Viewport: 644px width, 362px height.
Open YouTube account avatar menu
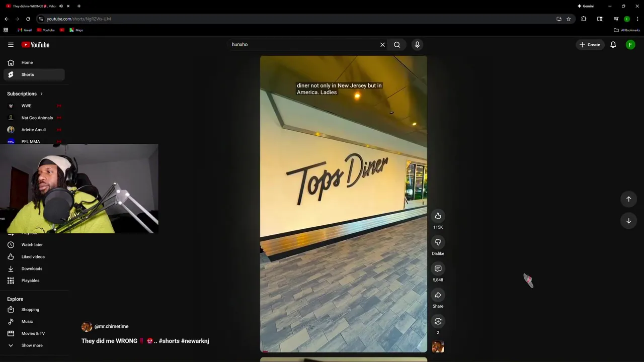coord(630,45)
